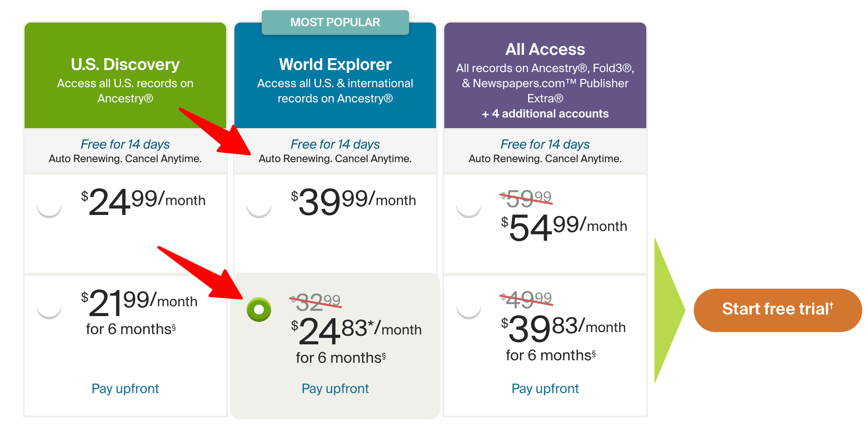This screenshot has height=425, width=868.
Task: Click the $24.99/month price text
Action: 143,201
